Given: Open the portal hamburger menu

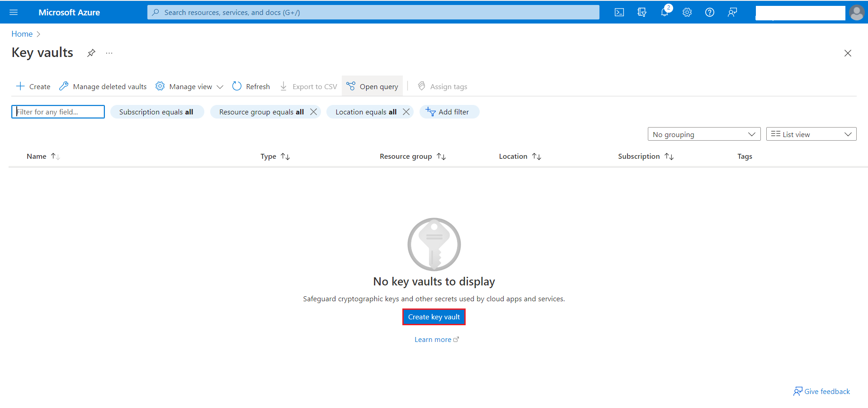Looking at the screenshot, I should coord(14,12).
